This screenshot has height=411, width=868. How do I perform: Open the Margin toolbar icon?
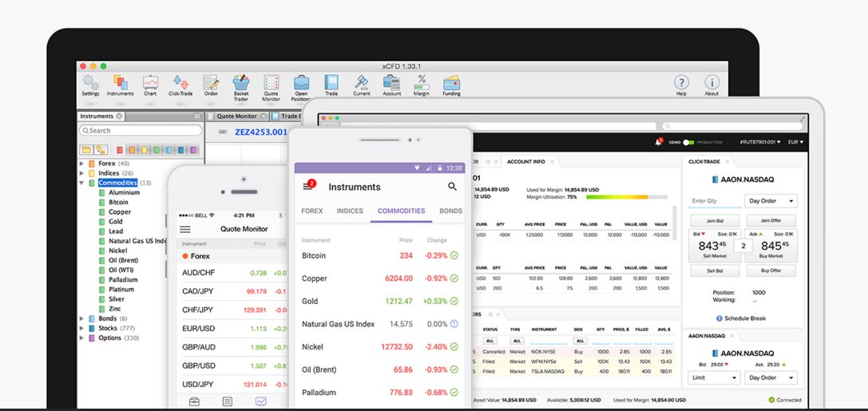422,85
